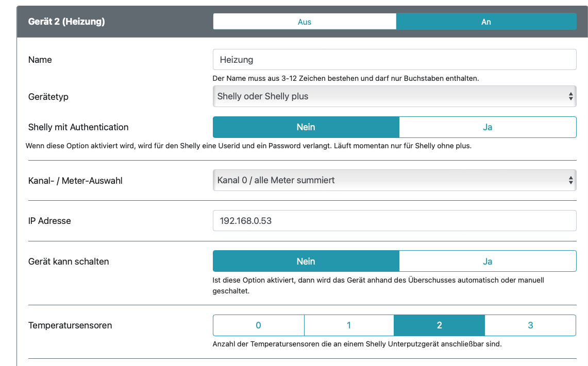This screenshot has height=366, width=588.
Task: Click the IP Adresse input field
Action: pos(394,221)
